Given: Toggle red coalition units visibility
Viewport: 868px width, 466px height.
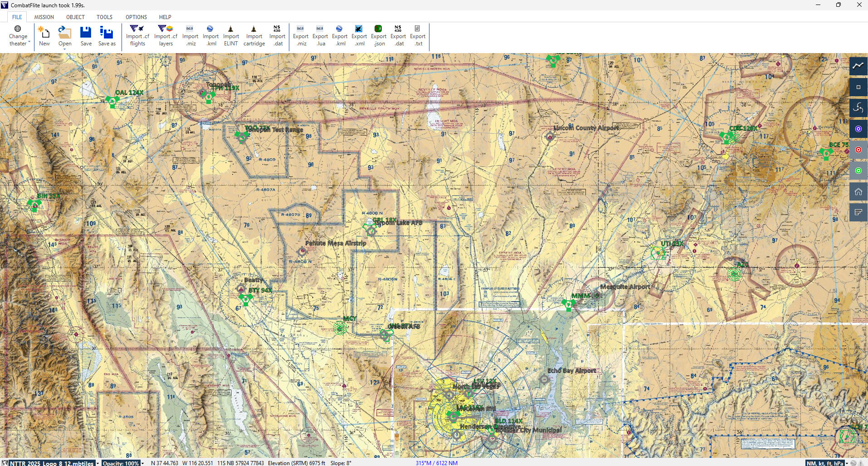Looking at the screenshot, I should click(858, 150).
